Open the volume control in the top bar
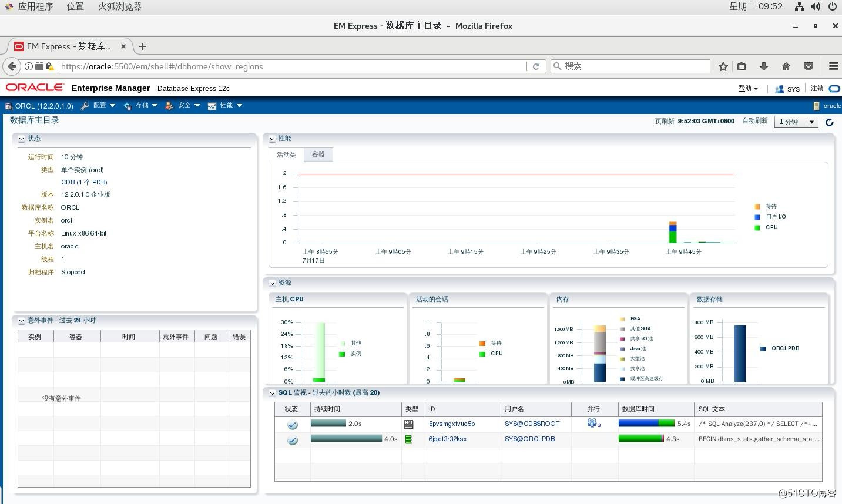The width and height of the screenshot is (842, 504). (x=816, y=6)
